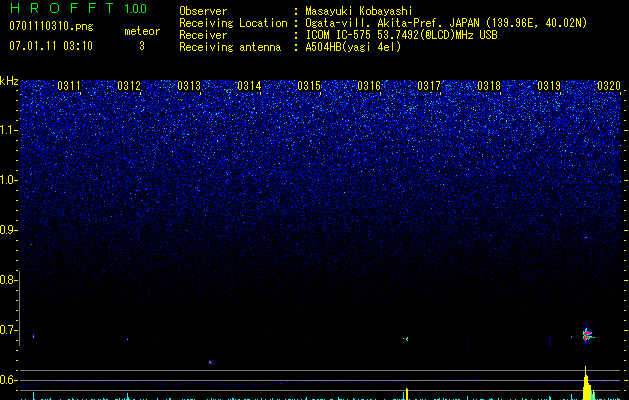Image resolution: width=629 pixels, height=400 pixels.
Task: Click the 0314 time marker
Action: (x=249, y=86)
